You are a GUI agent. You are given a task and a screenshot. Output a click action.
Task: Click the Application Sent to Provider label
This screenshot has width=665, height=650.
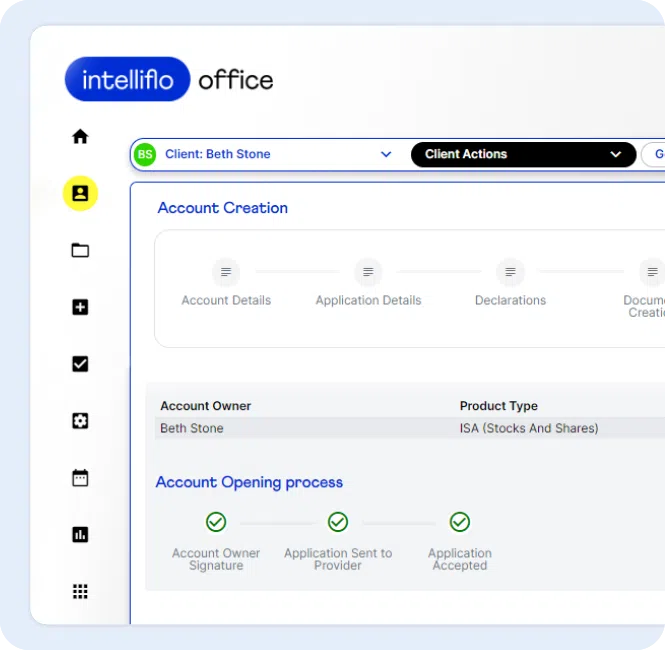tap(338, 559)
